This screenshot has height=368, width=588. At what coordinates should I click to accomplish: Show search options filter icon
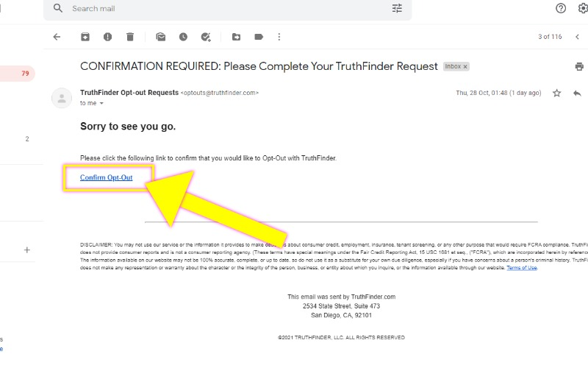click(397, 8)
